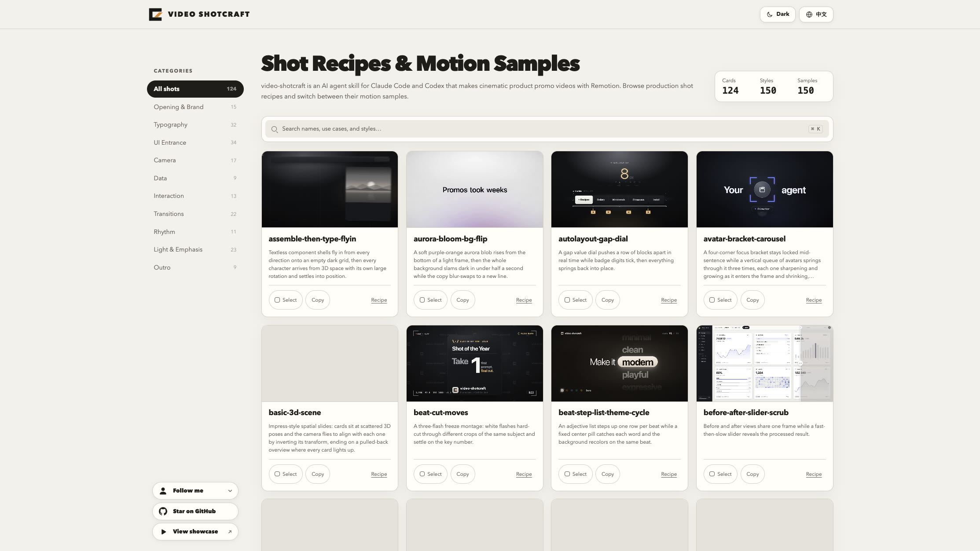
Task: Open Recipe link for autolayout-gap-dial
Action: click(668, 300)
